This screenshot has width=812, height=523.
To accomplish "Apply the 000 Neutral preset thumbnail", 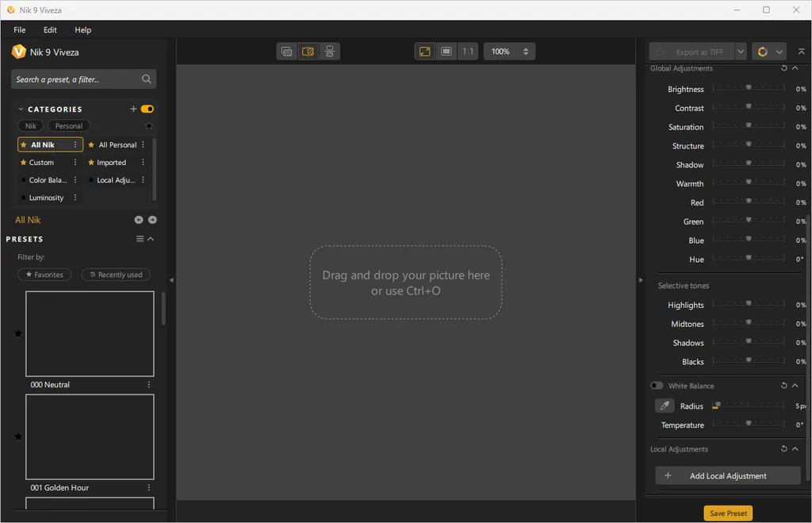I will [x=90, y=334].
